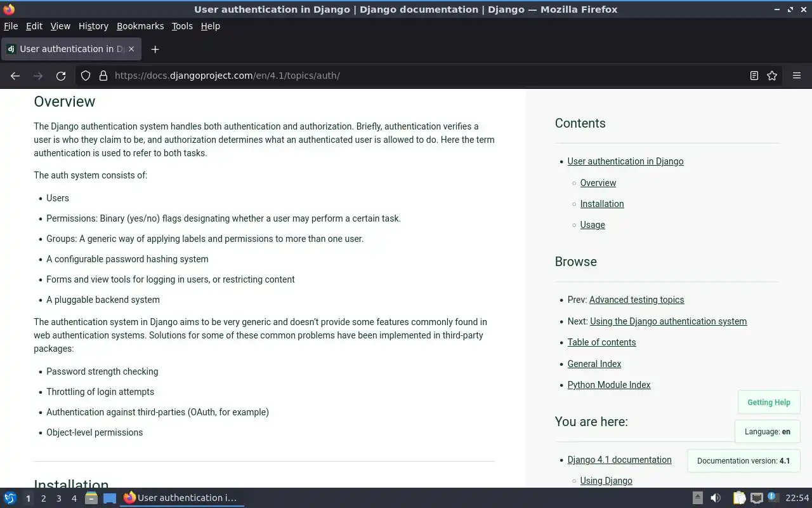Image resolution: width=812 pixels, height=508 pixels.
Task: Jump to Usage in Contents
Action: pyautogui.click(x=593, y=225)
